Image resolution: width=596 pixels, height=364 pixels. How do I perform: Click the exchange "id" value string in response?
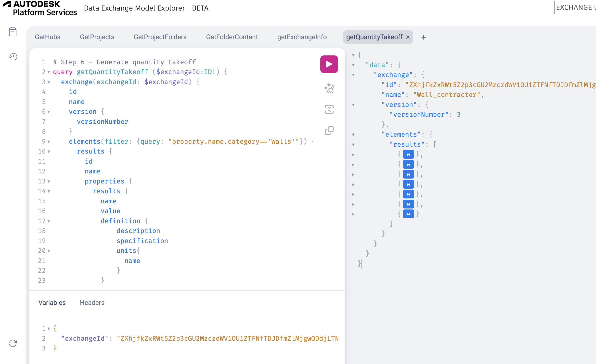[500, 85]
